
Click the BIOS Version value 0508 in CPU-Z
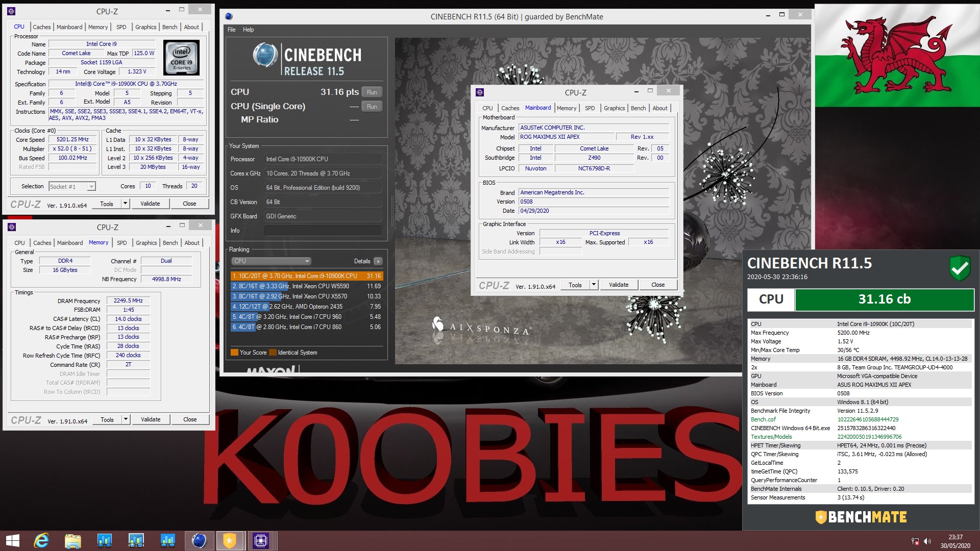click(x=594, y=202)
